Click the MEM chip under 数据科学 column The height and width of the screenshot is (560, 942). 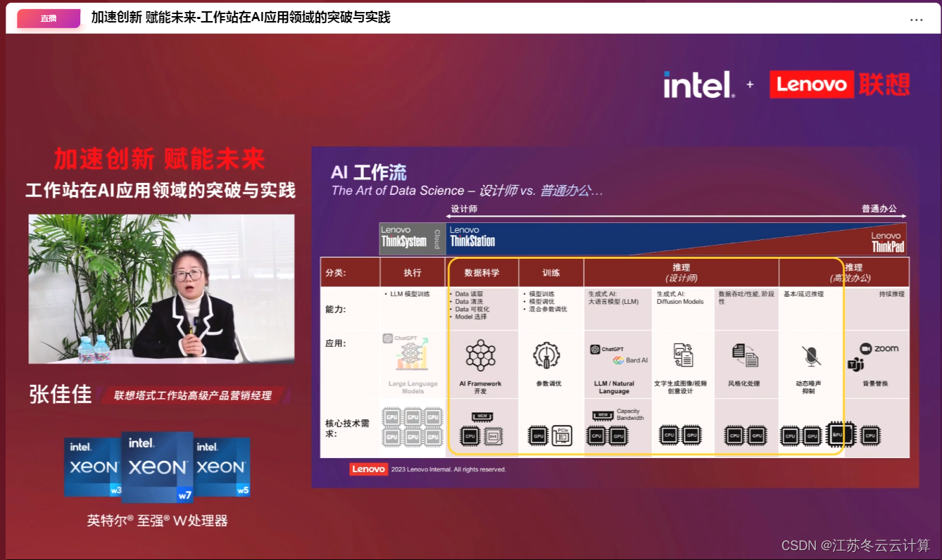tap(481, 416)
